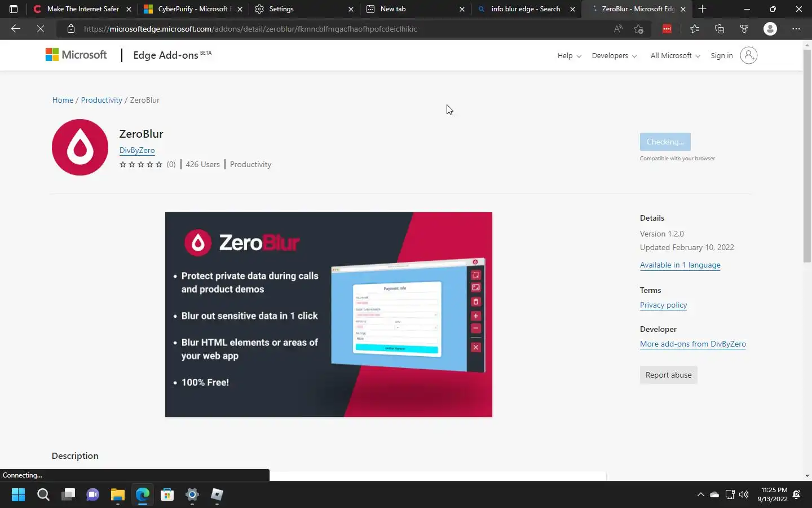812x508 pixels.
Task: Select the "Version 1.2.0" text
Action: coord(661,234)
